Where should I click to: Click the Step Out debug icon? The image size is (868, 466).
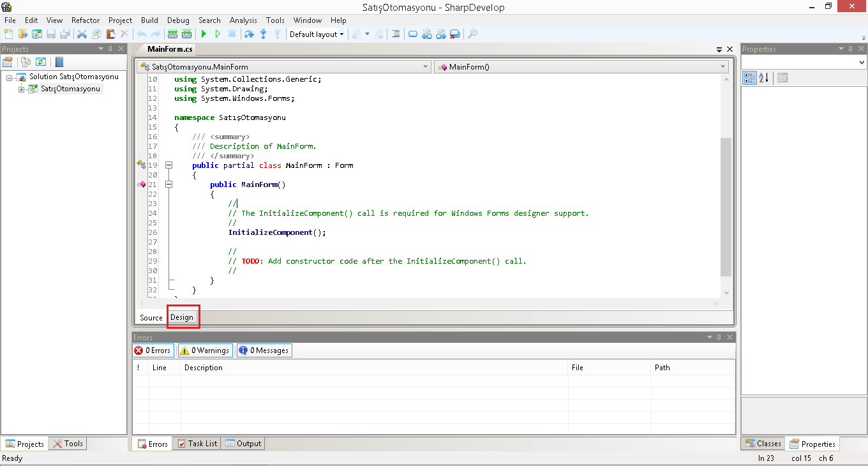(x=277, y=34)
